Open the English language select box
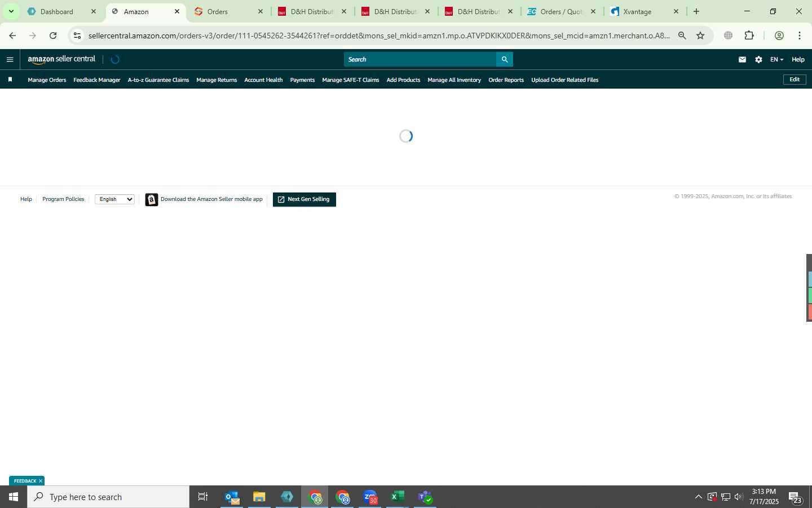This screenshot has width=812, height=508. point(114,199)
